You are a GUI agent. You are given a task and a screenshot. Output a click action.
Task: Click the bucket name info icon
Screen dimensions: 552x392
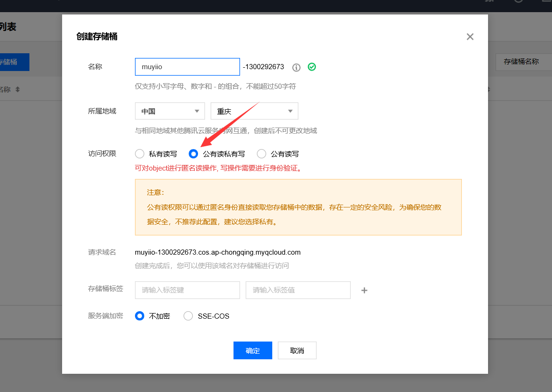click(x=297, y=67)
